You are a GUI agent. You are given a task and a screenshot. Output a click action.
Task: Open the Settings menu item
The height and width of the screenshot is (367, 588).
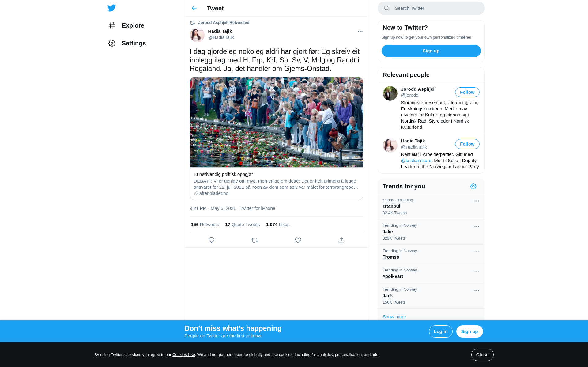pos(127,43)
